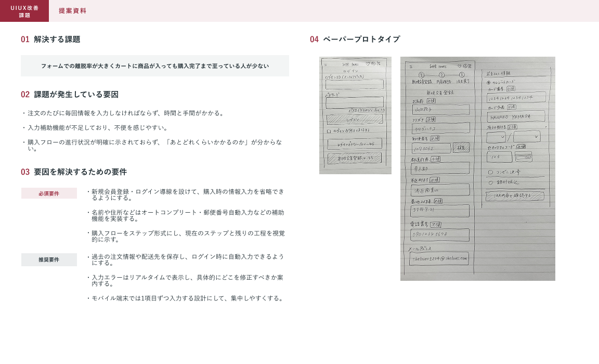The image size is (599, 364).
Task: Click the UIUX改善課題 header label
Action: tap(24, 11)
